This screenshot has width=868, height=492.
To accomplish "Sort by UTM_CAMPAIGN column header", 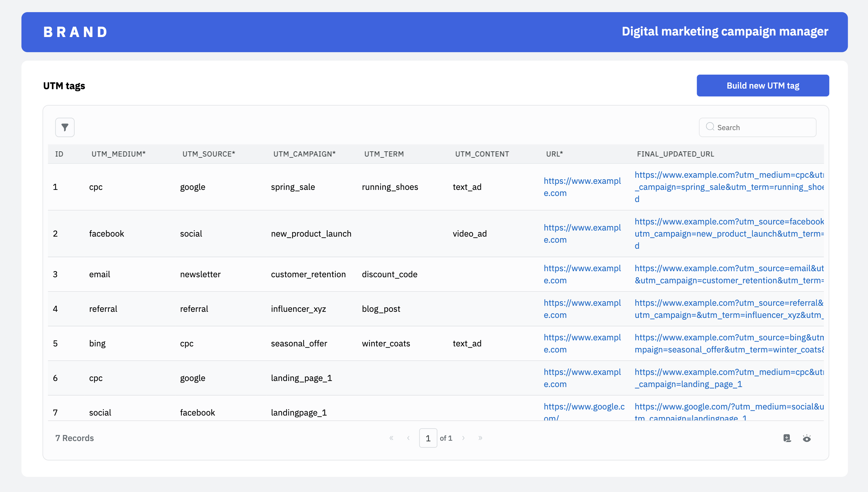I will tap(304, 154).
